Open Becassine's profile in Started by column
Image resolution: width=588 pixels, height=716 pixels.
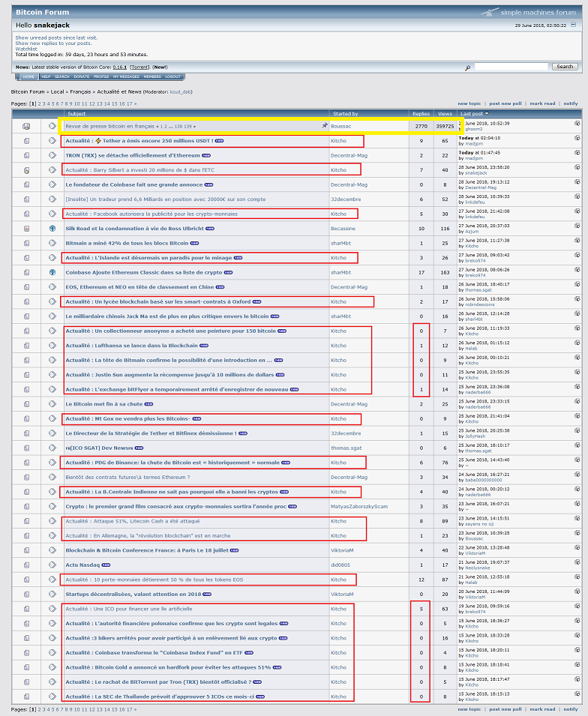pos(343,229)
